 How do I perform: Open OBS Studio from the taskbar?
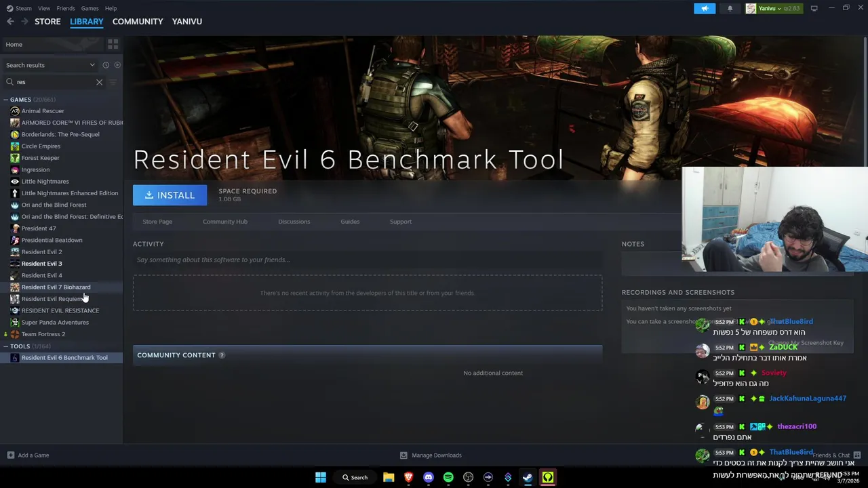pyautogui.click(x=468, y=477)
